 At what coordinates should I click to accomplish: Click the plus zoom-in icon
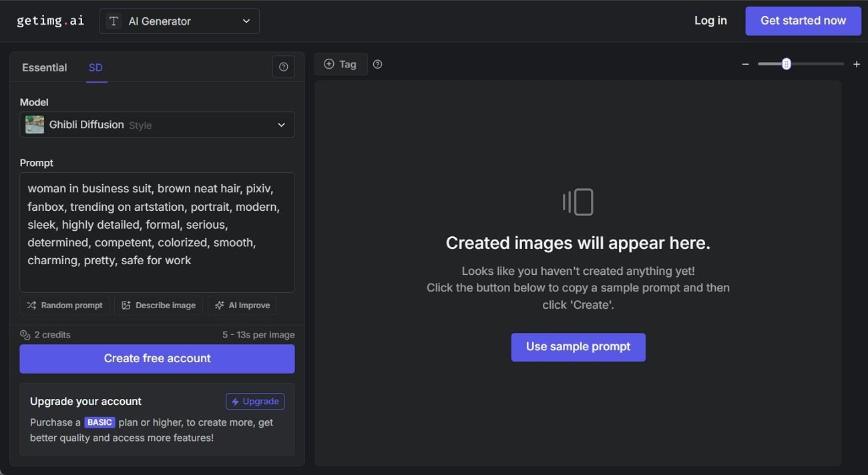pyautogui.click(x=857, y=64)
